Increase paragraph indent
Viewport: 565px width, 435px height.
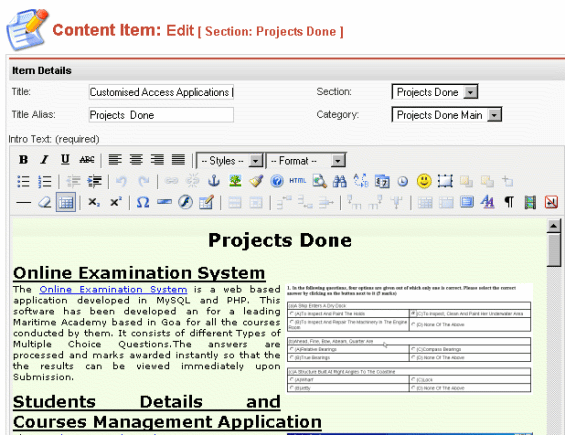click(95, 181)
